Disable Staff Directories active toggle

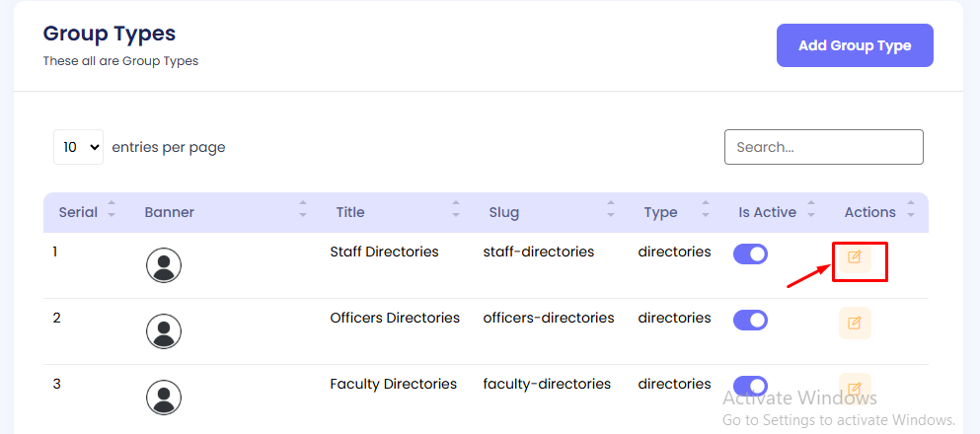(750, 254)
